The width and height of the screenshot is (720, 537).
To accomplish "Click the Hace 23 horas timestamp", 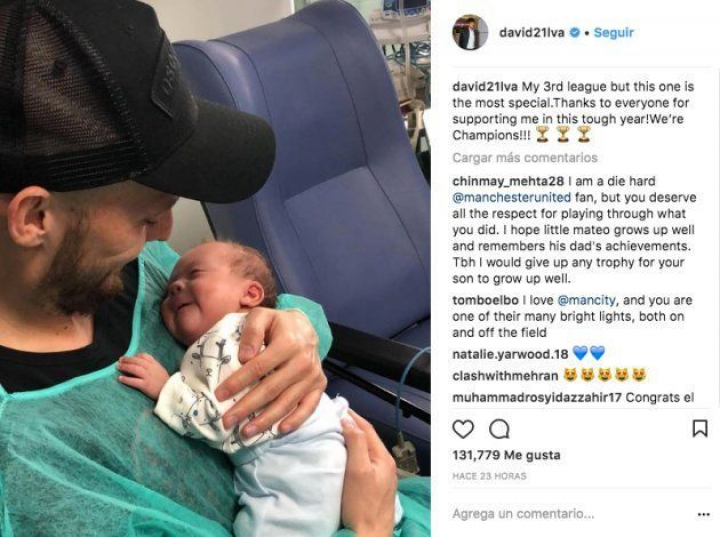I will (489, 476).
